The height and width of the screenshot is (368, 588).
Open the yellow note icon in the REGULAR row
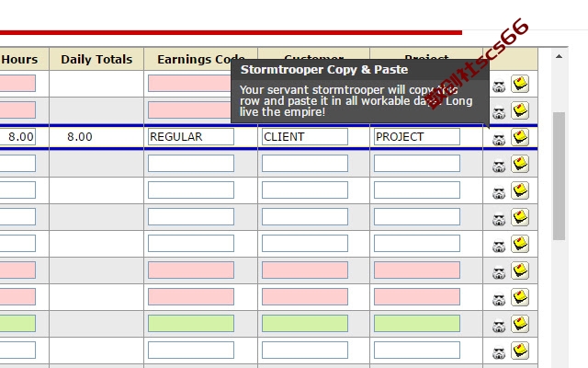[x=520, y=137]
